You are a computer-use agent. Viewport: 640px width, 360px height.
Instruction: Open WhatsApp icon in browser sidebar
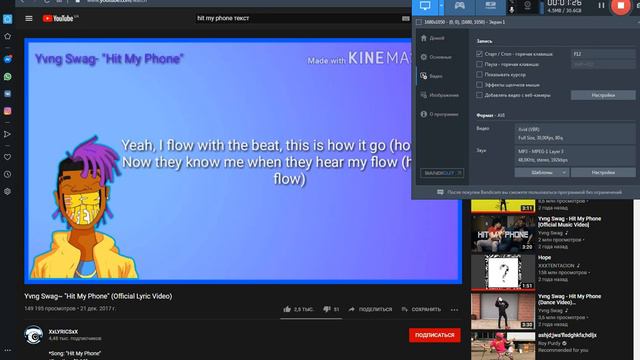(8, 77)
